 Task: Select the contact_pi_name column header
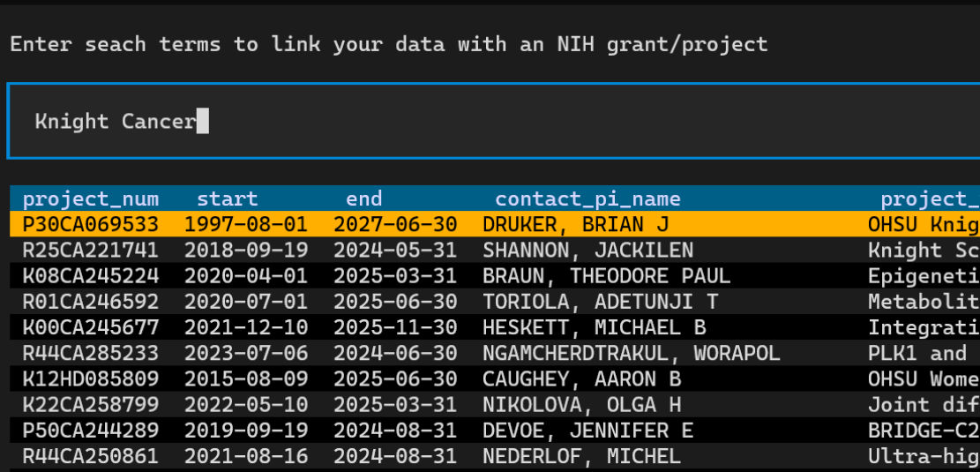coord(587,199)
